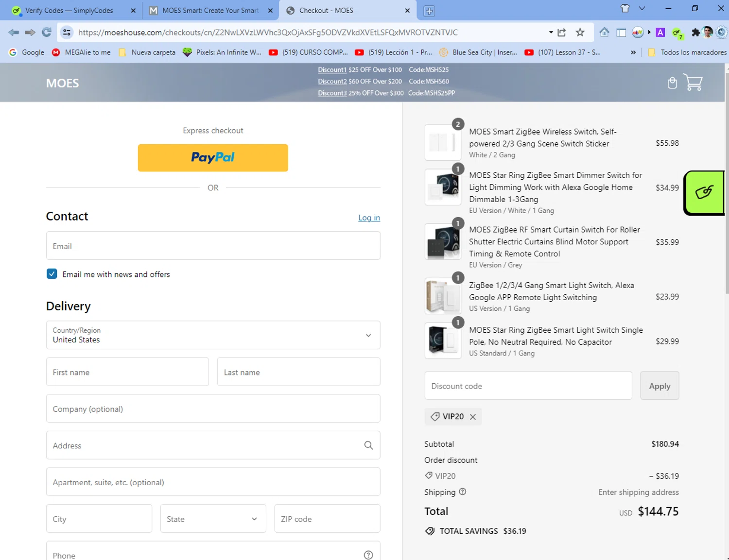Focus the Discount code field
Image resolution: width=729 pixels, height=560 pixels.
click(x=528, y=386)
